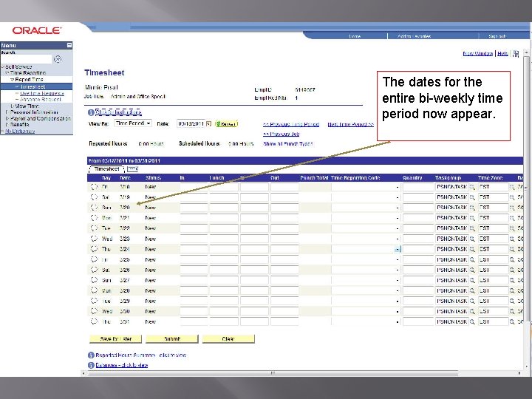Open the Help link

pos(502,54)
